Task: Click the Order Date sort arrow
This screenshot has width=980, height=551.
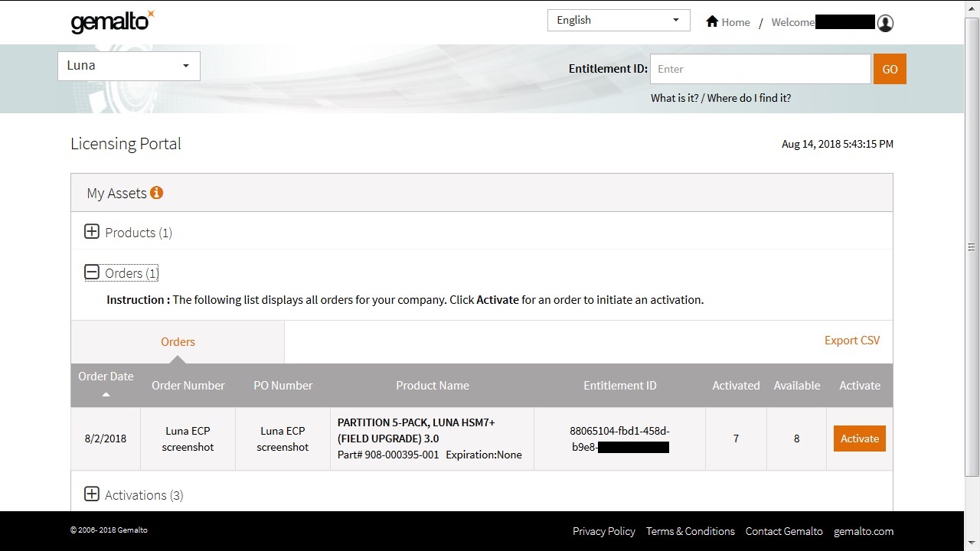Action: [106, 395]
